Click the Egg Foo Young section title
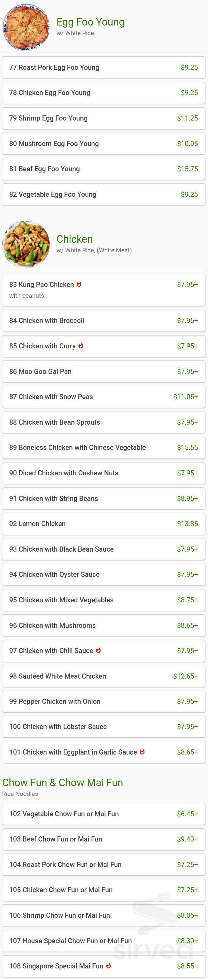This screenshot has height=980, width=208. click(90, 22)
